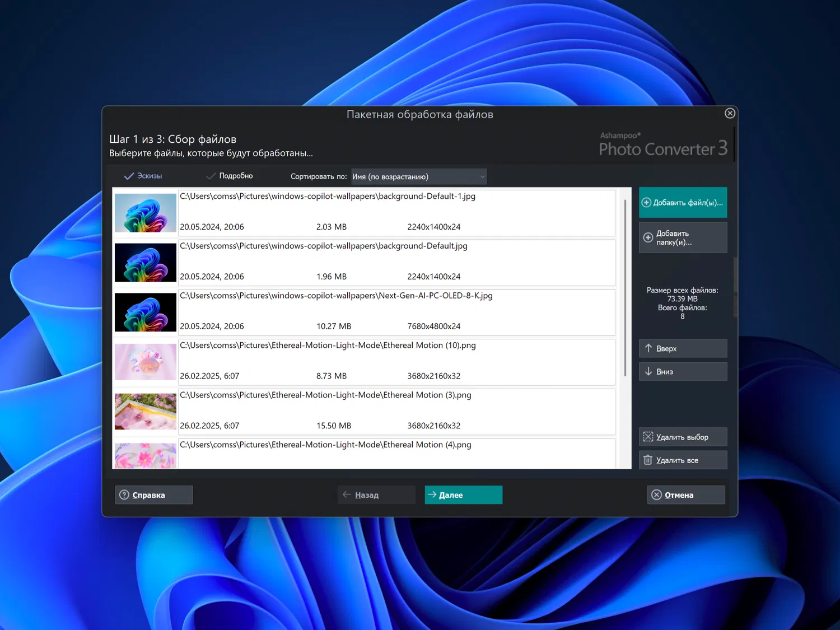Image resolution: width=840 pixels, height=630 pixels.
Task: Cancel via the Отмена label
Action: click(x=679, y=495)
